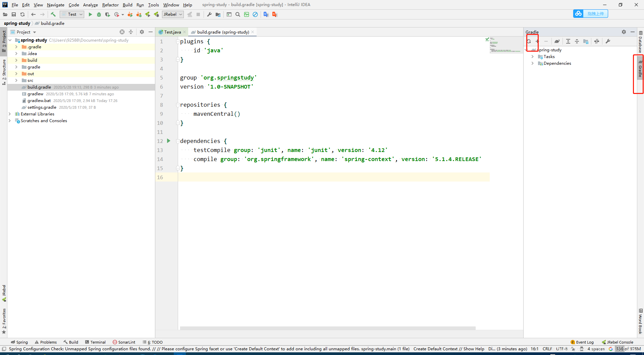Reimport all Gradle projects

tap(529, 41)
